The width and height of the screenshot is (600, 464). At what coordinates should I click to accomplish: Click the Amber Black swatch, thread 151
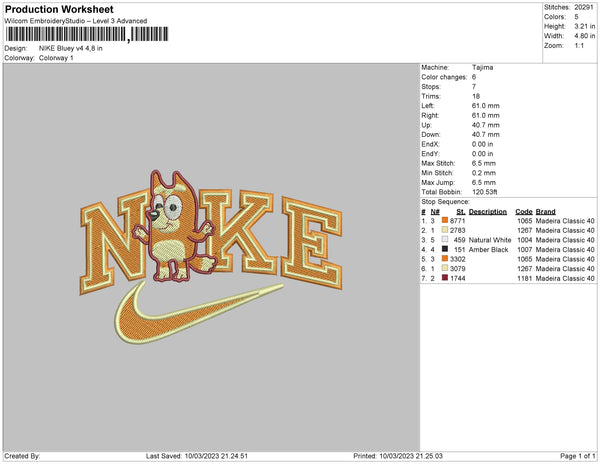(445, 249)
